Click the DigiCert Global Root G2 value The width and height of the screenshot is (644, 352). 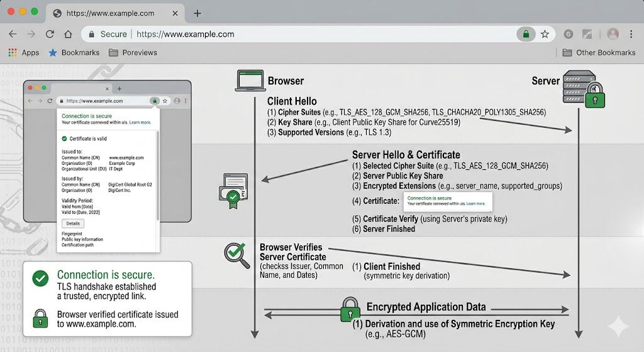point(130,185)
